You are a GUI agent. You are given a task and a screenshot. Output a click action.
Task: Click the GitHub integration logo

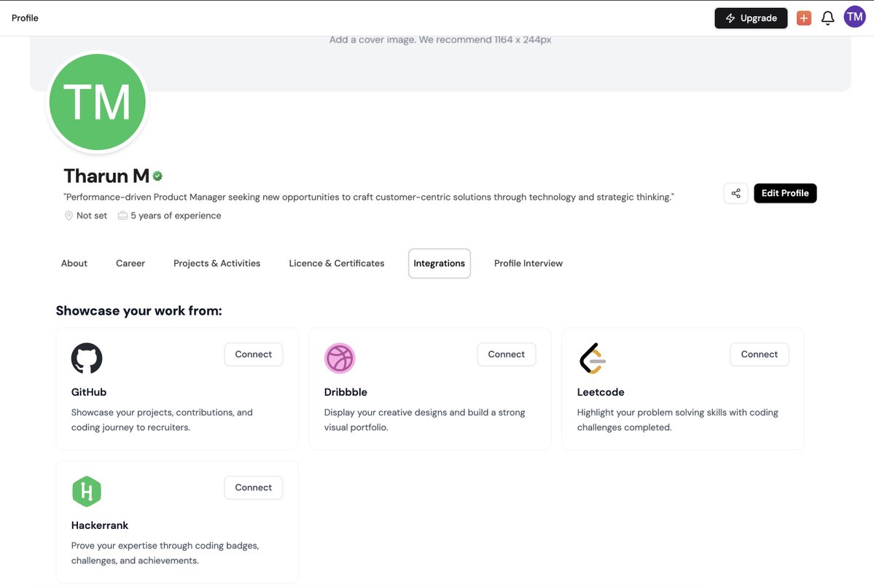87,358
